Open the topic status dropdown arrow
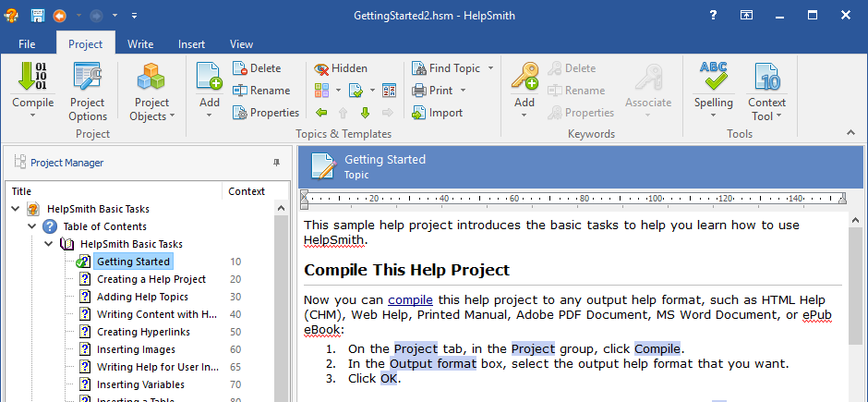 (x=372, y=91)
